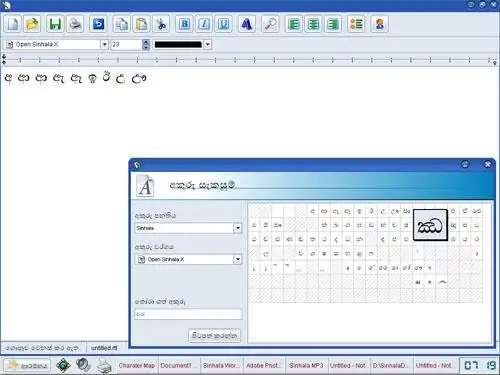The height and width of the screenshot is (375, 500).
Task: Center-align the text
Action: click(x=313, y=24)
